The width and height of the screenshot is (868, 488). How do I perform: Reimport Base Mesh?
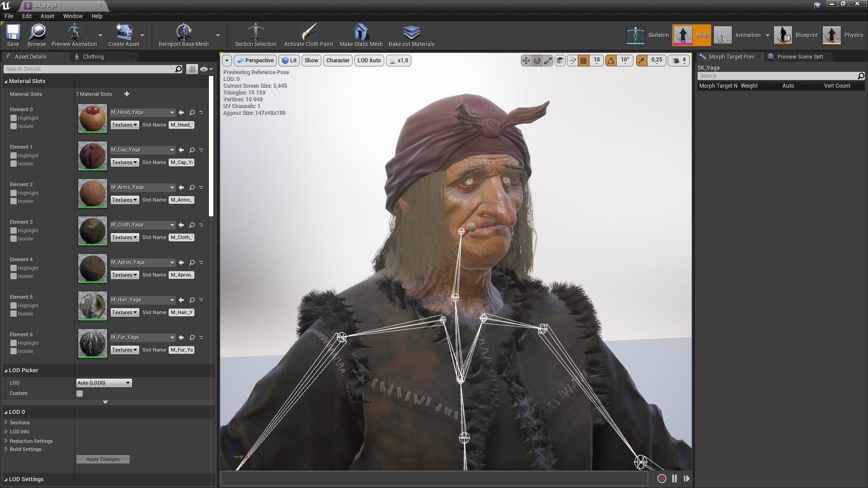(x=184, y=35)
